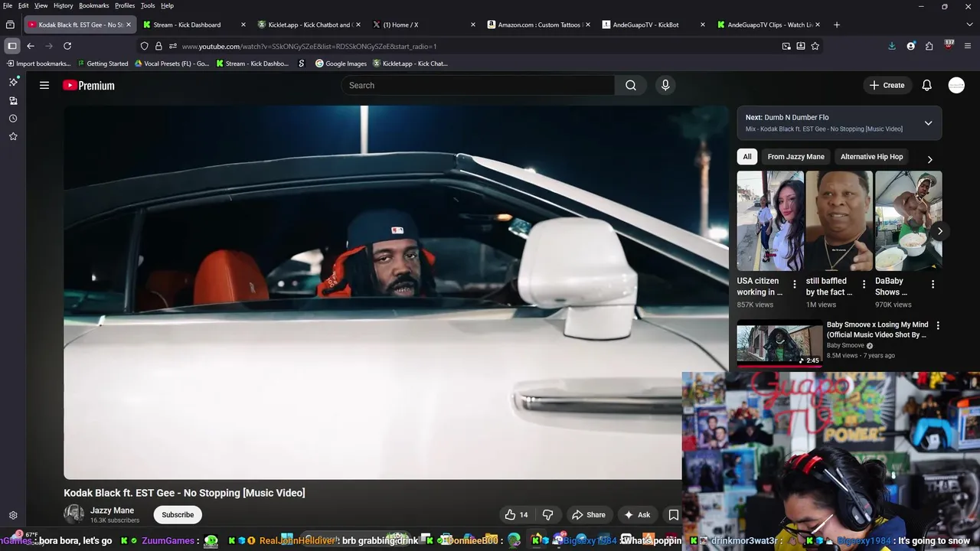Click the YouTube search input field
Viewport: 980px width, 551px height.
coord(478,85)
